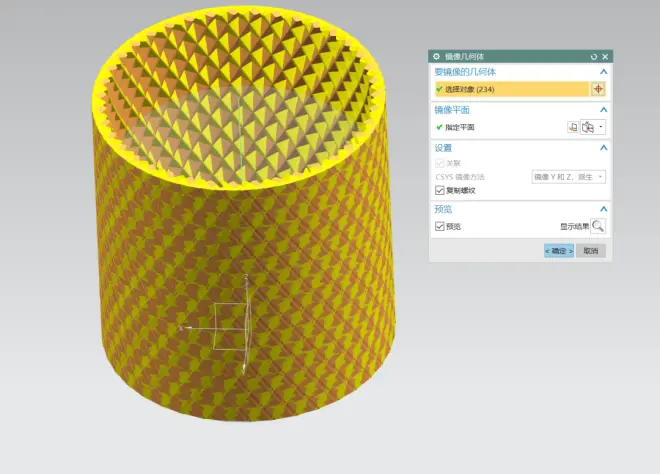Image resolution: width=660 pixels, height=474 pixels.
Task: Collapse the 要镜像的几何体 section
Action: tap(603, 72)
